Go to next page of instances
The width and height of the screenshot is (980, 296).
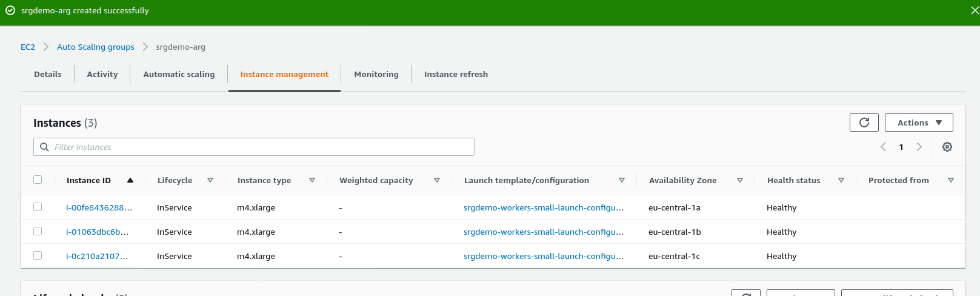pyautogui.click(x=919, y=147)
